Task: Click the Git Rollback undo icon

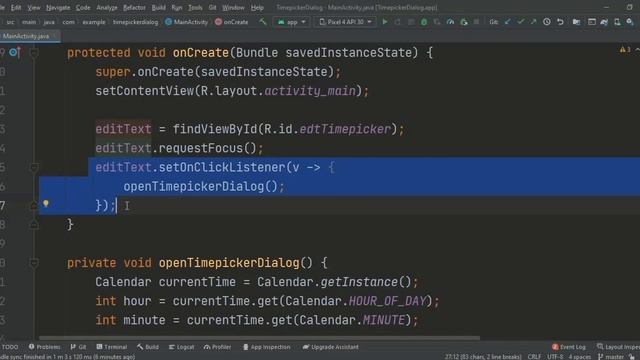Action: click(x=560, y=22)
